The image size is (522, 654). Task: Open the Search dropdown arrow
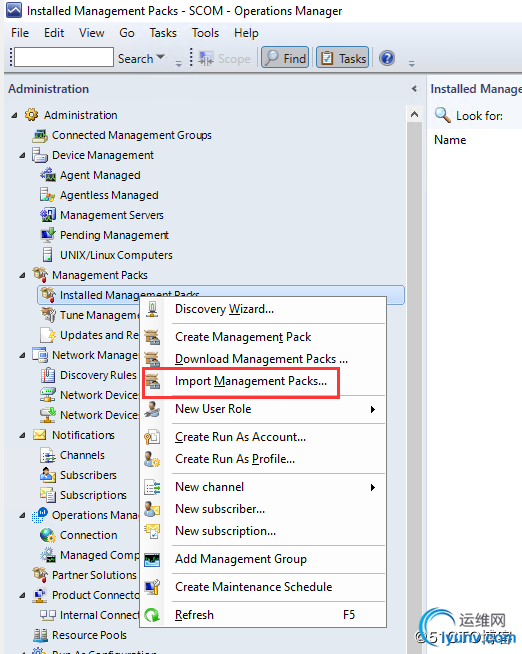pos(161,57)
